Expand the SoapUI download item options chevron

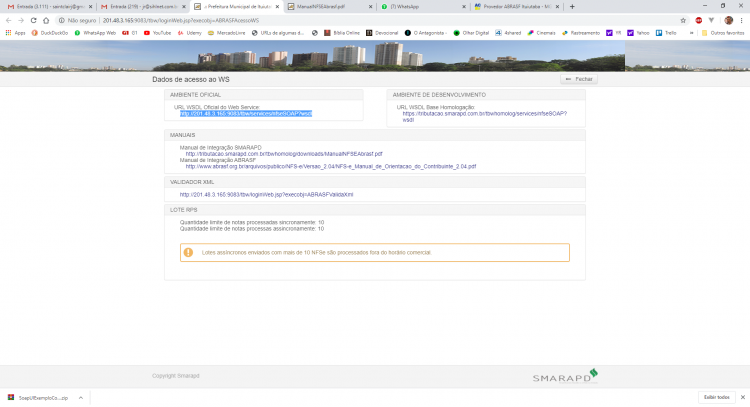81,398
